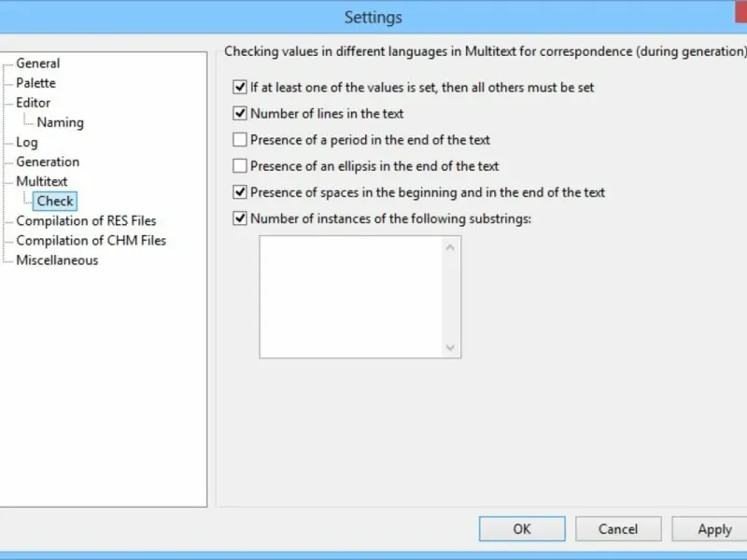
Task: Uncheck 'Number of lines in the text'
Action: point(240,114)
